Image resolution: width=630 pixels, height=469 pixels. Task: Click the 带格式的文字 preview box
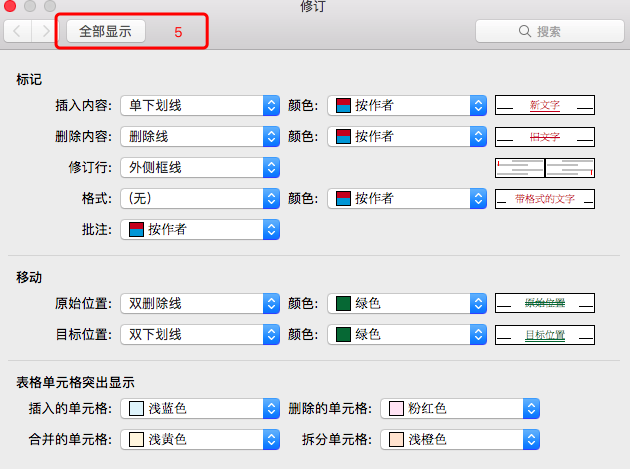point(545,198)
